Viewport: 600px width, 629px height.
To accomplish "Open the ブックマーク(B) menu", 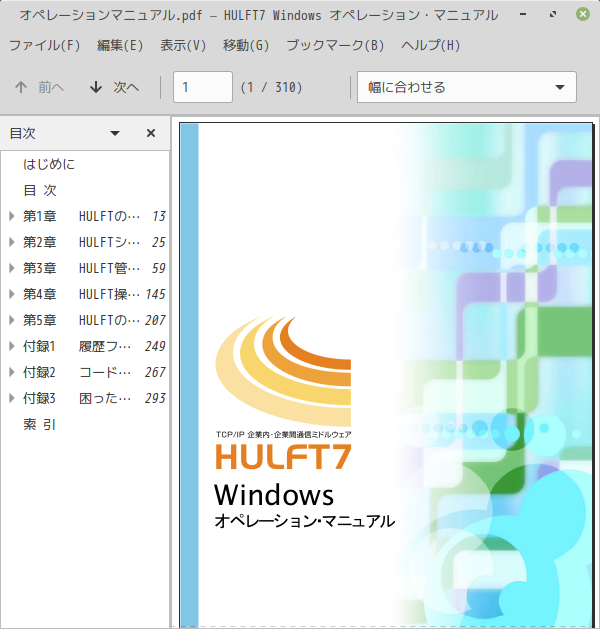I will pos(335,45).
